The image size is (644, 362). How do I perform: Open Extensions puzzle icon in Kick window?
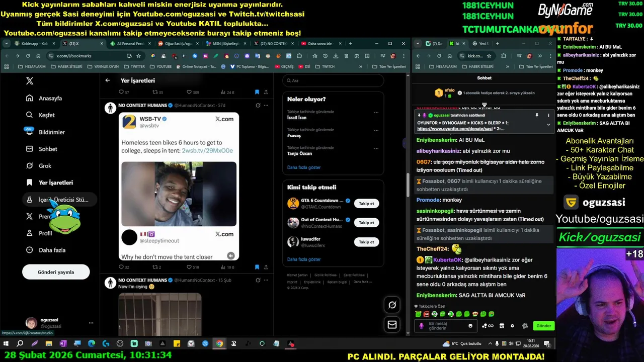click(504, 56)
